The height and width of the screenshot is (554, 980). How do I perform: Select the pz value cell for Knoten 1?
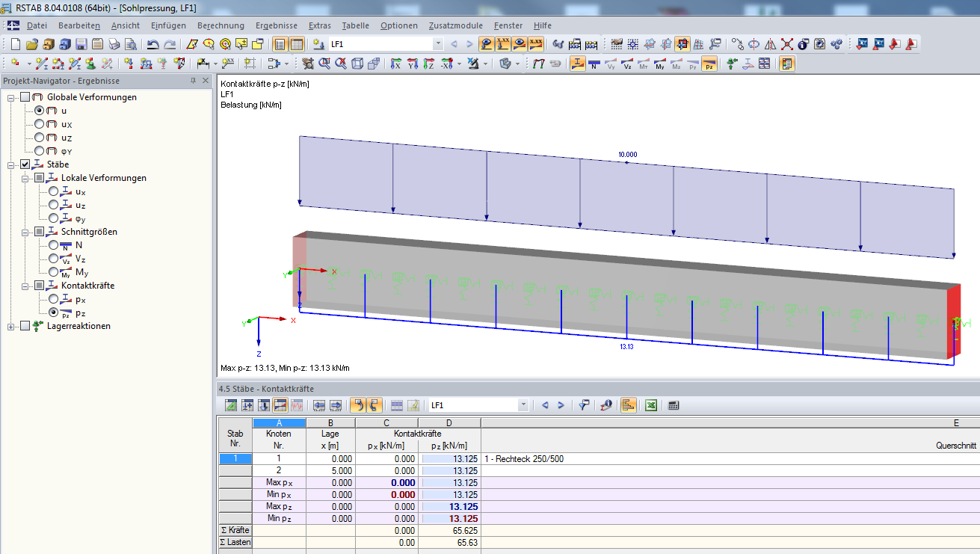pyautogui.click(x=451, y=459)
